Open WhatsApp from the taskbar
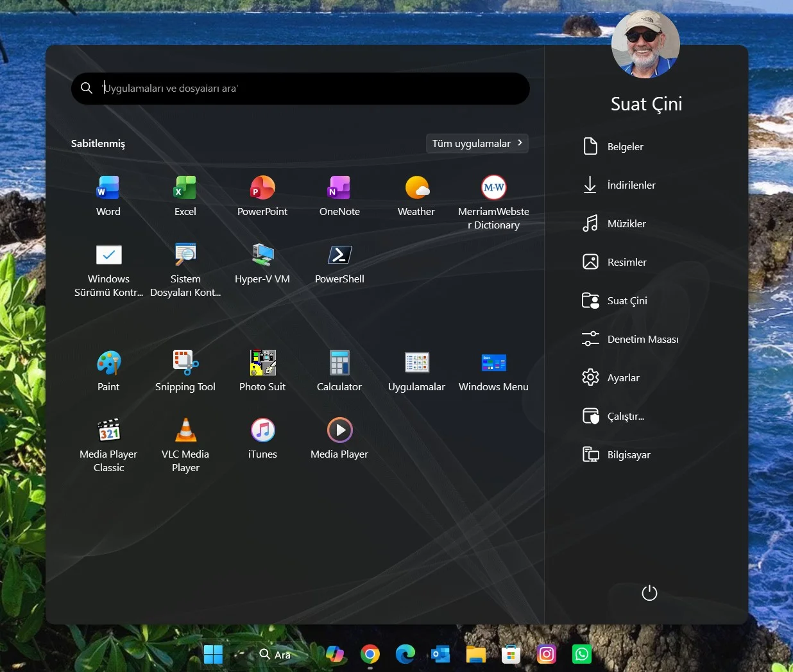 [x=581, y=654]
